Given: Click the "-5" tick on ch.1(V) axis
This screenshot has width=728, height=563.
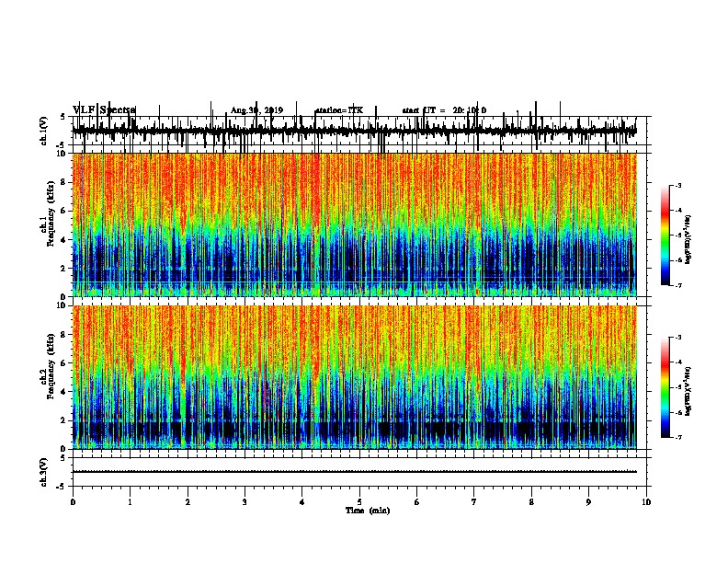Looking at the screenshot, I should pos(62,145).
